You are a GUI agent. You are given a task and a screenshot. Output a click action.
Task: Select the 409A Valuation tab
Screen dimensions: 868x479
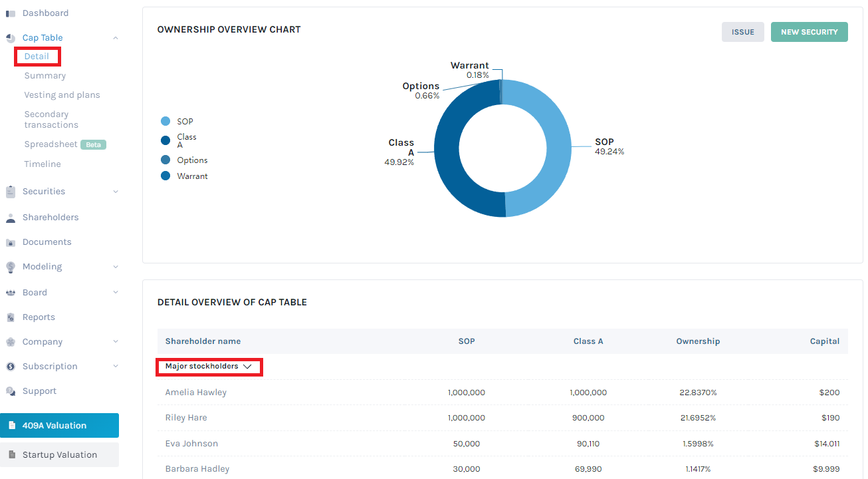(x=60, y=425)
